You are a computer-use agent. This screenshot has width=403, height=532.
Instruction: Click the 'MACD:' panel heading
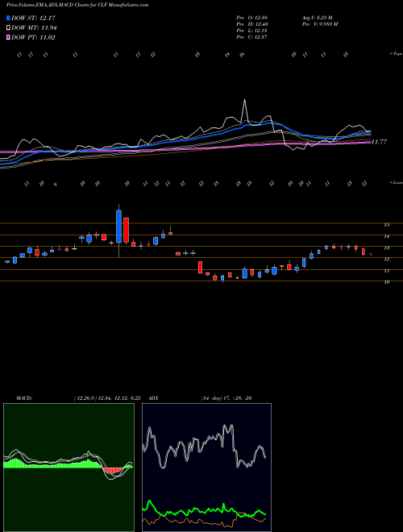[x=24, y=398]
